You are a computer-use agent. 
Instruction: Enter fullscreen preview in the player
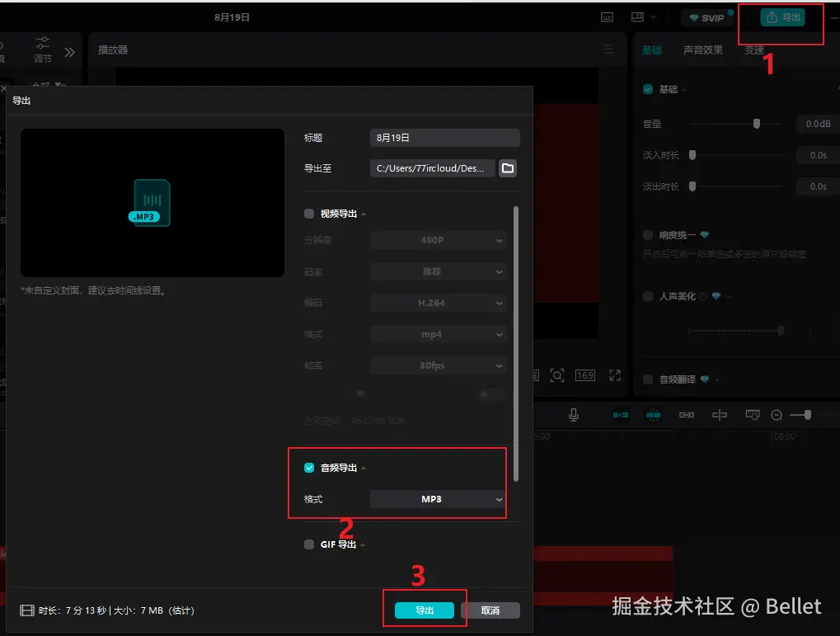tap(615, 375)
